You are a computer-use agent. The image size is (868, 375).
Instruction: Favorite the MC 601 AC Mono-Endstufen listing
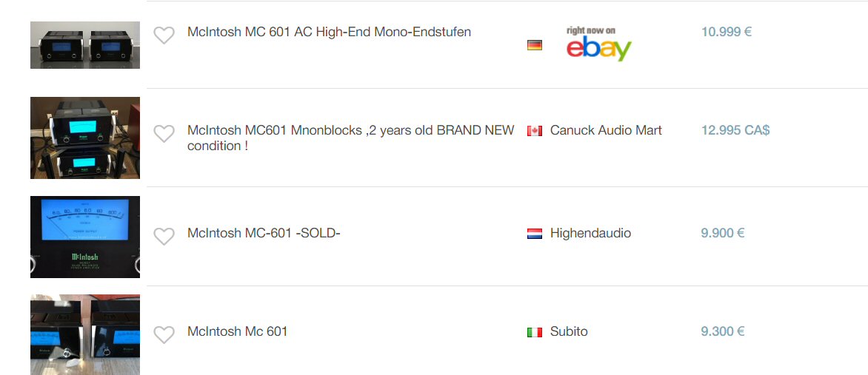[164, 35]
